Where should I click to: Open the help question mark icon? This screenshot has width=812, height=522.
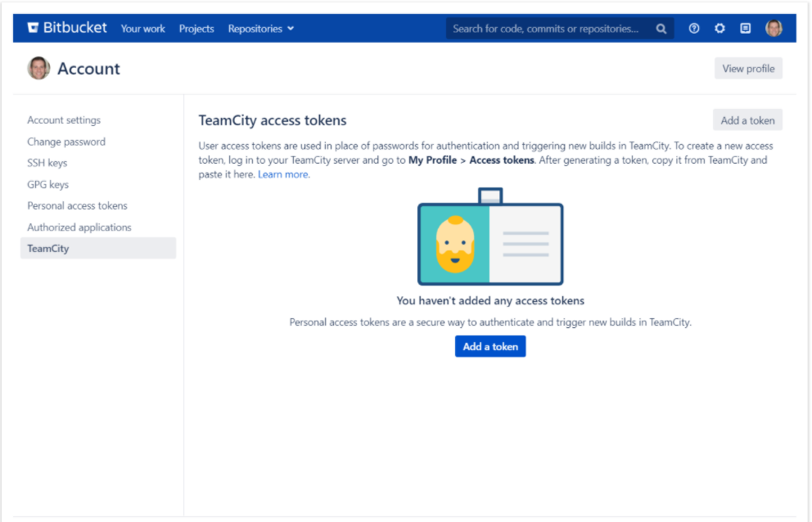coord(694,29)
